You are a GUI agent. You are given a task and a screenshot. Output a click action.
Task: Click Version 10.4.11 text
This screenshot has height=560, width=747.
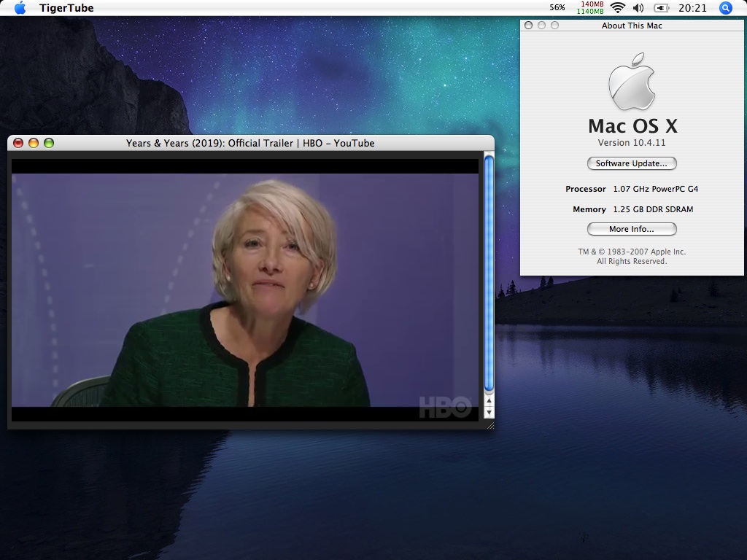click(632, 143)
